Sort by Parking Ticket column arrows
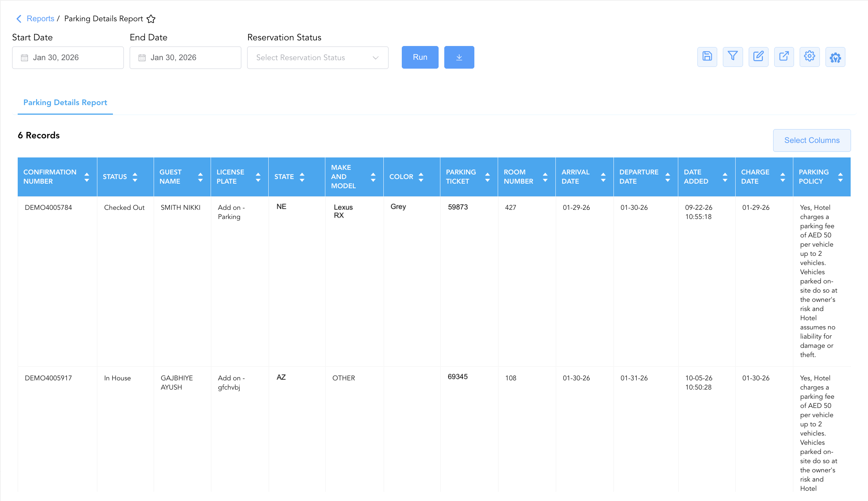 click(x=487, y=177)
